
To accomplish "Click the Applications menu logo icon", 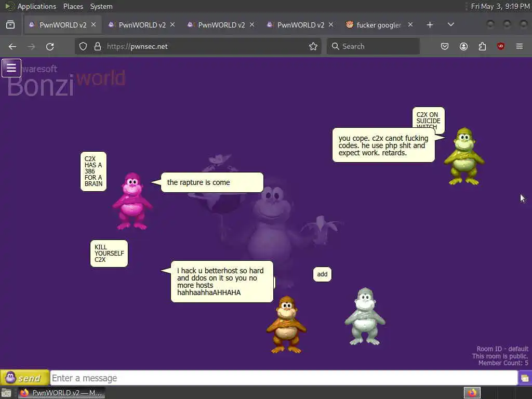I will [9, 6].
